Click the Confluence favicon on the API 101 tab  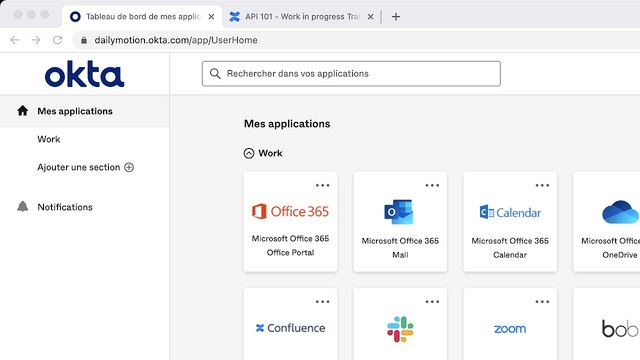pyautogui.click(x=235, y=17)
